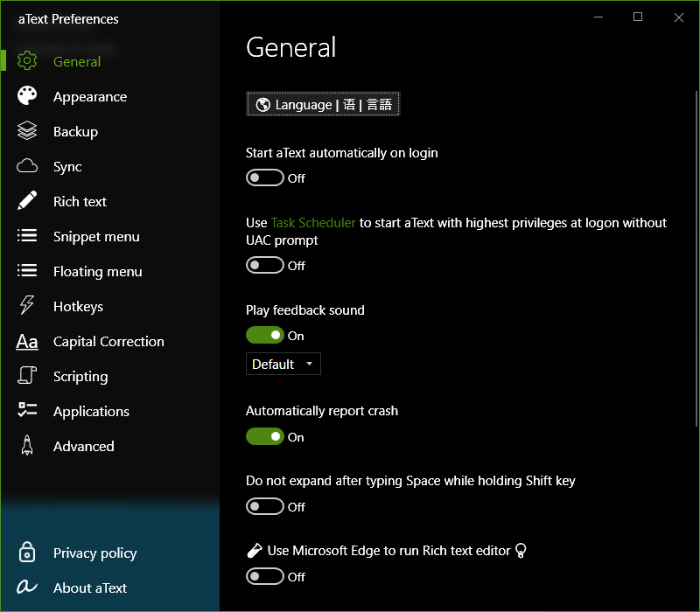Click the Backup layers icon
This screenshot has width=700, height=612.
[x=27, y=130]
